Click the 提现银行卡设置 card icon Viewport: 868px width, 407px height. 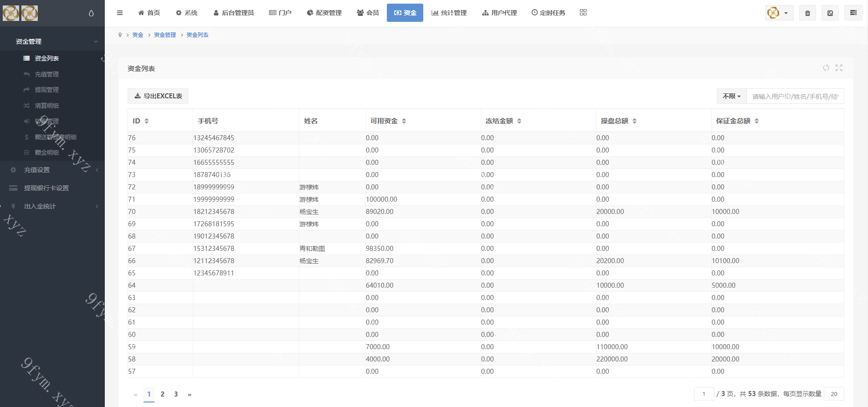tap(13, 188)
